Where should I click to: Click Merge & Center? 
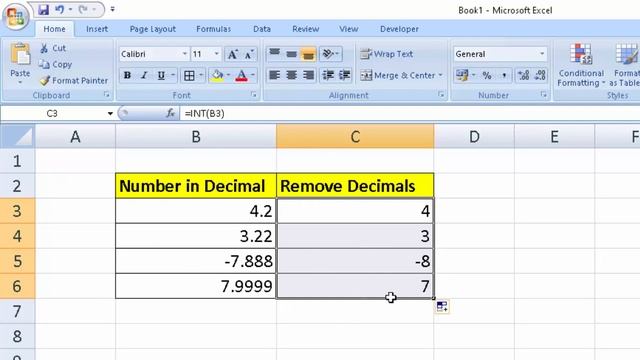(398, 76)
